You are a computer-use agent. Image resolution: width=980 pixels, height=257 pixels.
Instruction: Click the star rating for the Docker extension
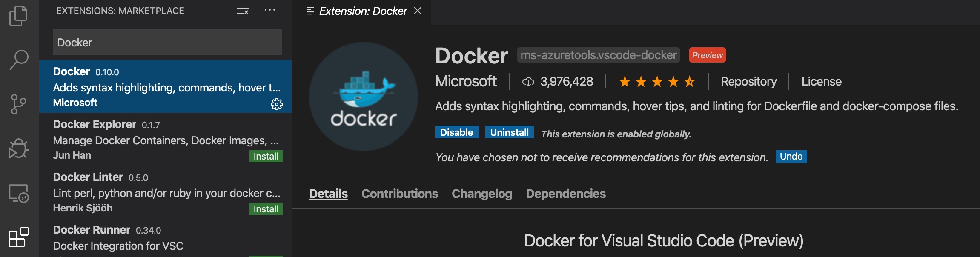point(656,81)
